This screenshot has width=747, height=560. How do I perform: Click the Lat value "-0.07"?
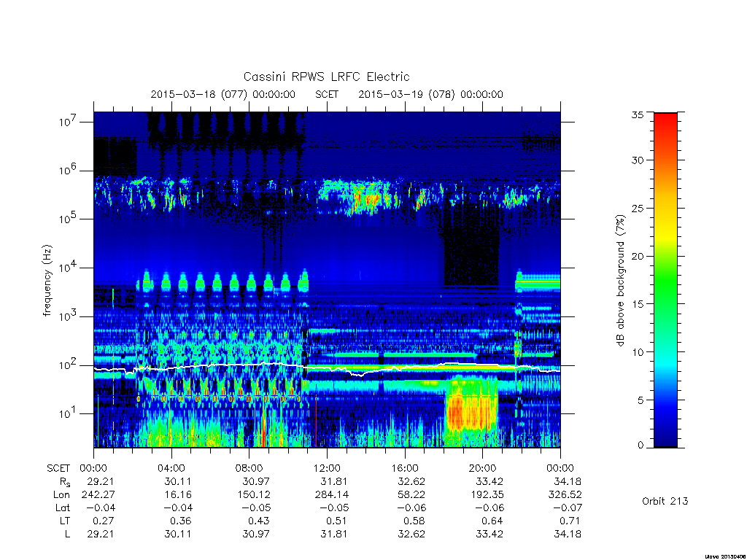[x=567, y=507]
